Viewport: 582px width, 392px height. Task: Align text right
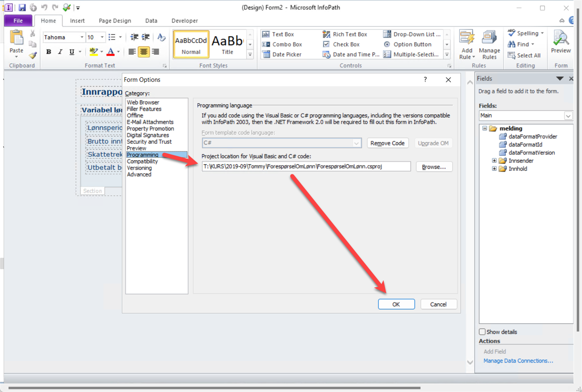click(x=156, y=52)
